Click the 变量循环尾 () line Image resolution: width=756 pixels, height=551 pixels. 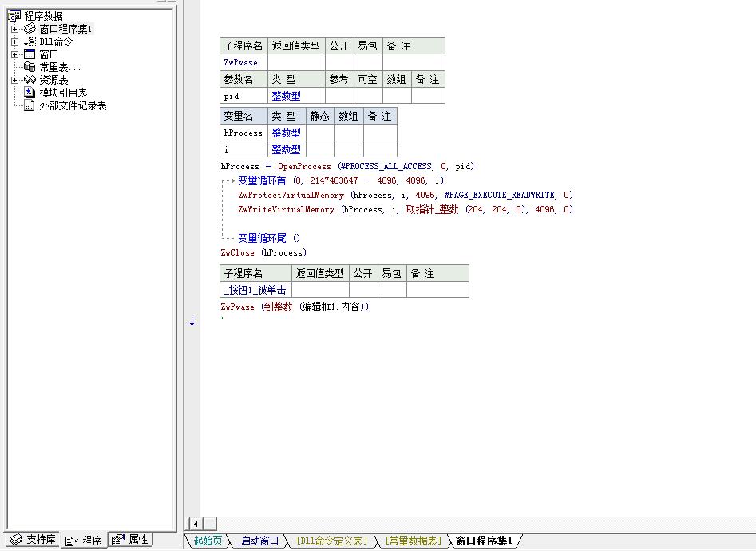click(268, 238)
